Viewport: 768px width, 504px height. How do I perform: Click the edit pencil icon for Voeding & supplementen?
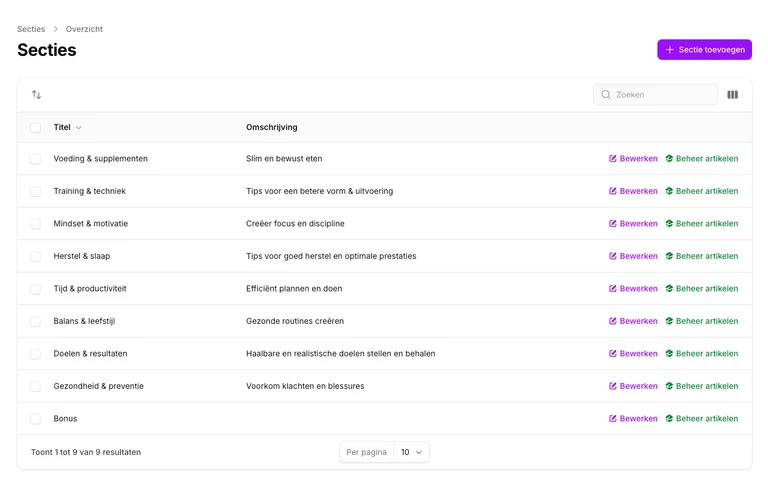[613, 158]
